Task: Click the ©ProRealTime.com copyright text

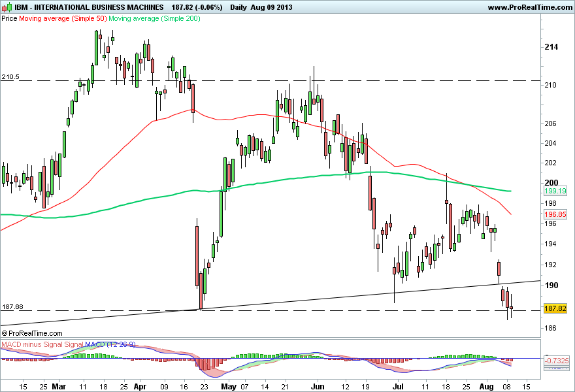Action: point(32,333)
